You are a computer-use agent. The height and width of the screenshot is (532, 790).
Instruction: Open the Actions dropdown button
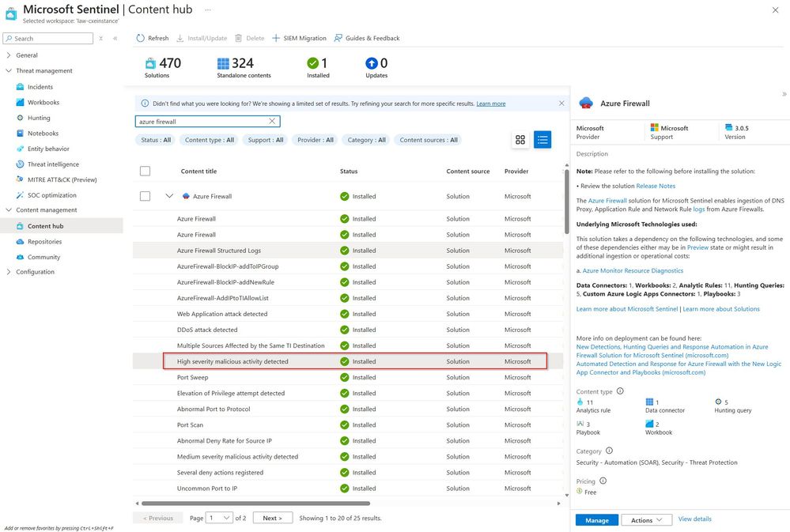click(646, 520)
